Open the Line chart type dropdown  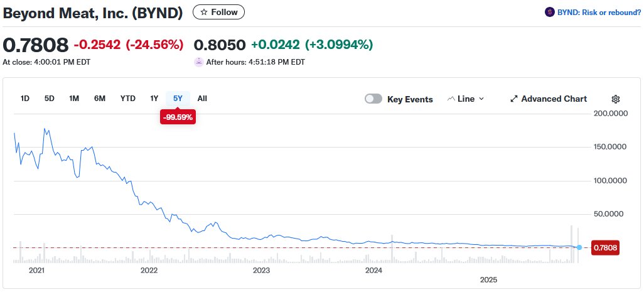coord(466,99)
